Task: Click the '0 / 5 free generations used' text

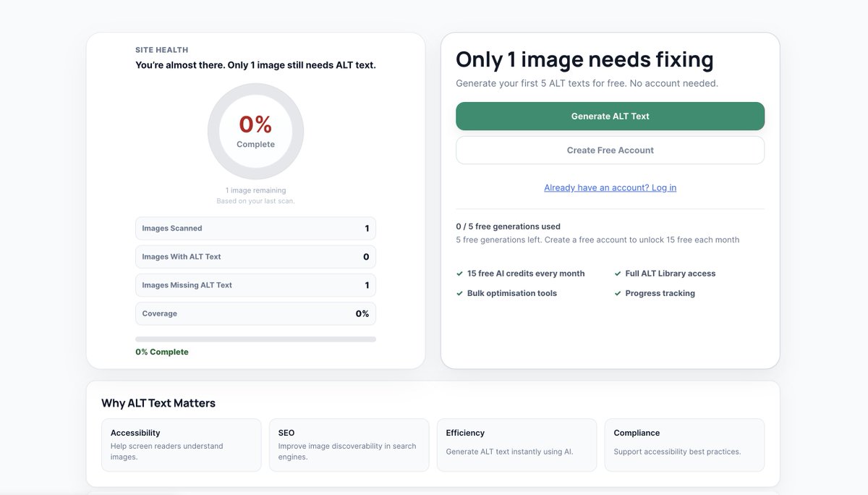Action: [508, 227]
